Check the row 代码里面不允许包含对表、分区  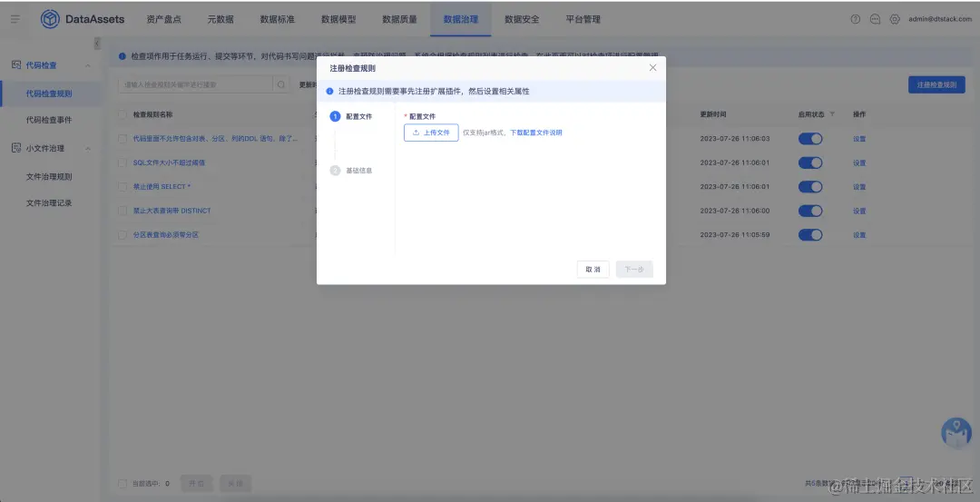122,139
